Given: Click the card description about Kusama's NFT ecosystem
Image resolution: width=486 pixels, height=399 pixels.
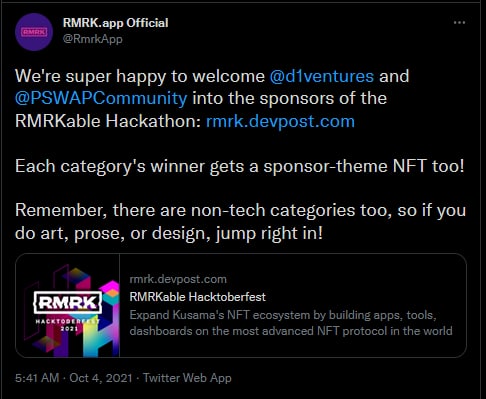Looking at the screenshot, I should point(291,323).
